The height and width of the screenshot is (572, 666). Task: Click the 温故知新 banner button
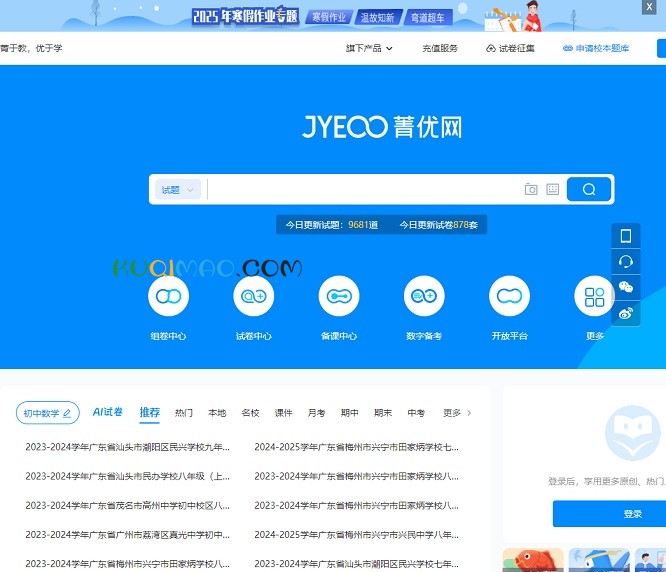click(377, 17)
